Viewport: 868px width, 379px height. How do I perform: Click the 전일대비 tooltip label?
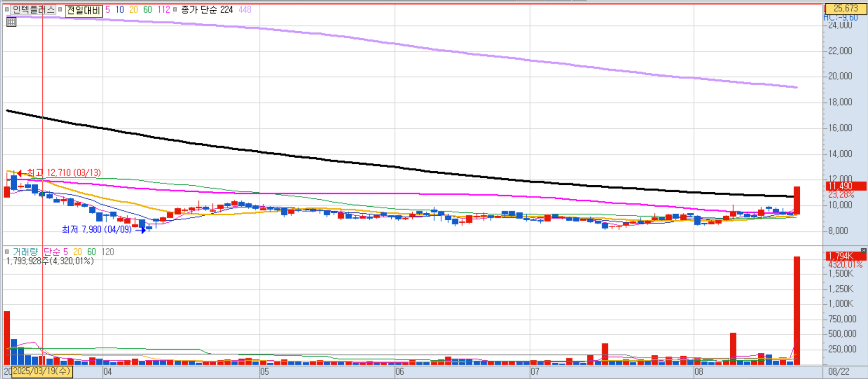point(84,10)
